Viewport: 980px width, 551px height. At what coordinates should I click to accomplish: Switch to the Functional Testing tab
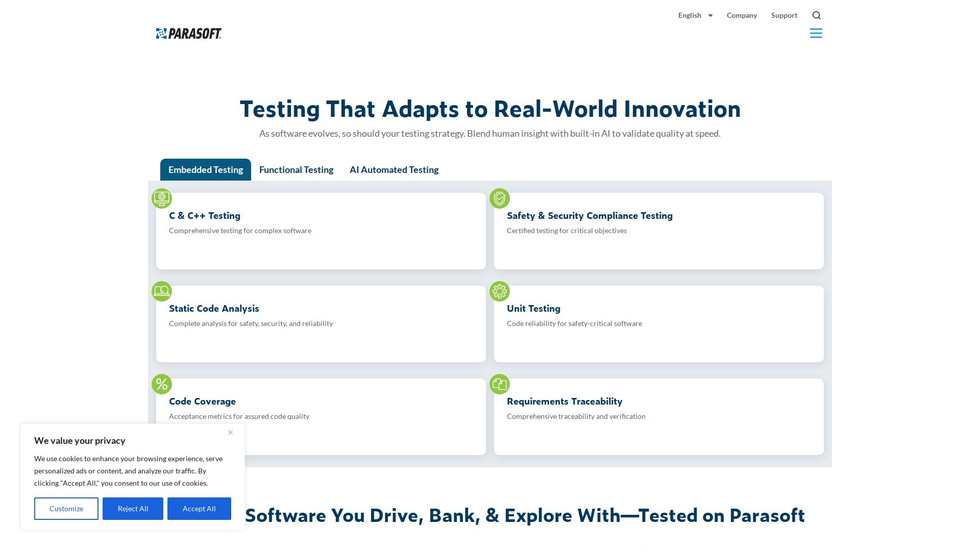click(296, 170)
